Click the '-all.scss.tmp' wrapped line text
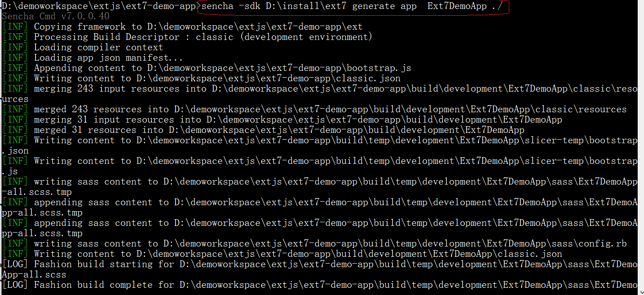This screenshot has width=644, height=295. [37, 192]
